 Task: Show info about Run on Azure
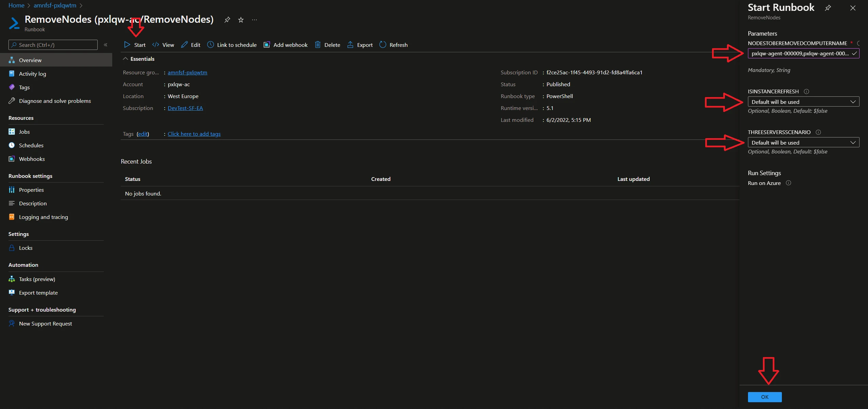788,183
